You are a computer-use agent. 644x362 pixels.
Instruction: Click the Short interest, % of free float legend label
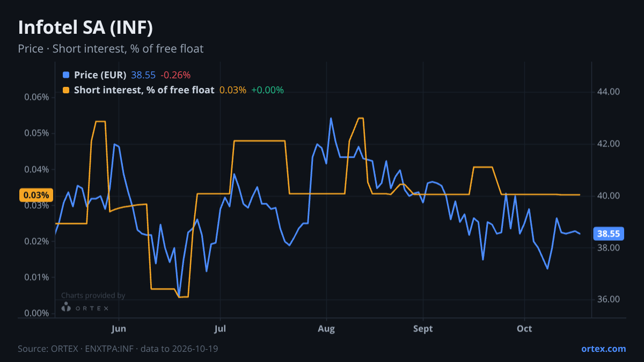(144, 90)
